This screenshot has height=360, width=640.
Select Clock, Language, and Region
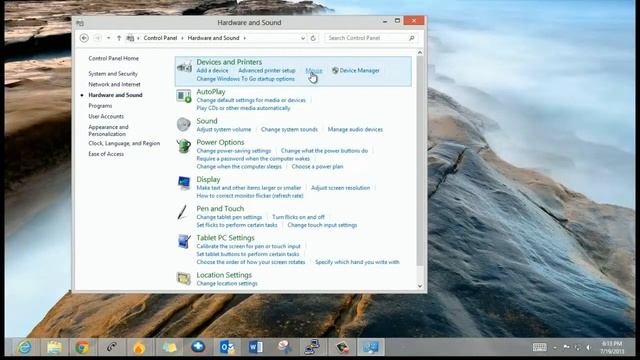coord(124,143)
